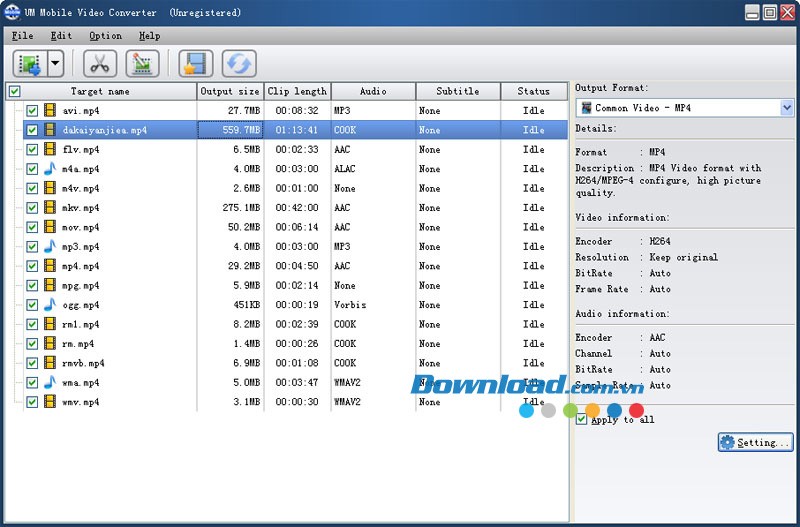Screen dimensions: 800x527
Task: Select the rmvb.mp4 file name
Action: [83, 363]
